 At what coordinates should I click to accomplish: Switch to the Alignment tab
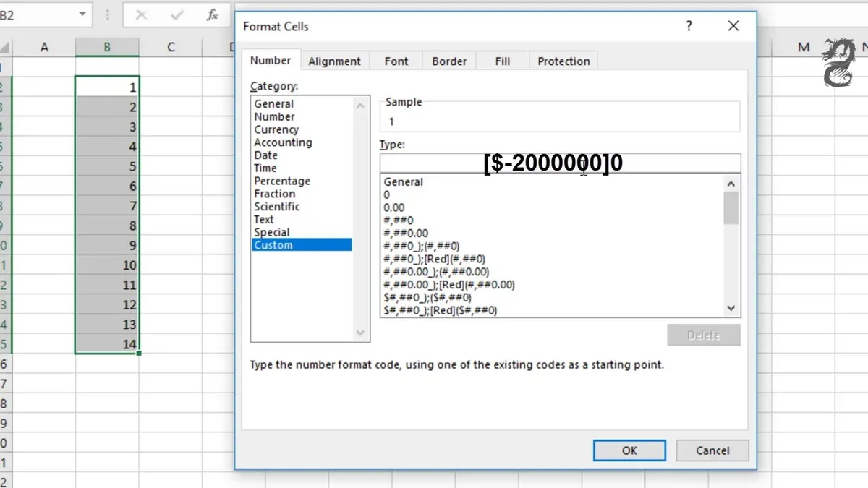(x=334, y=61)
